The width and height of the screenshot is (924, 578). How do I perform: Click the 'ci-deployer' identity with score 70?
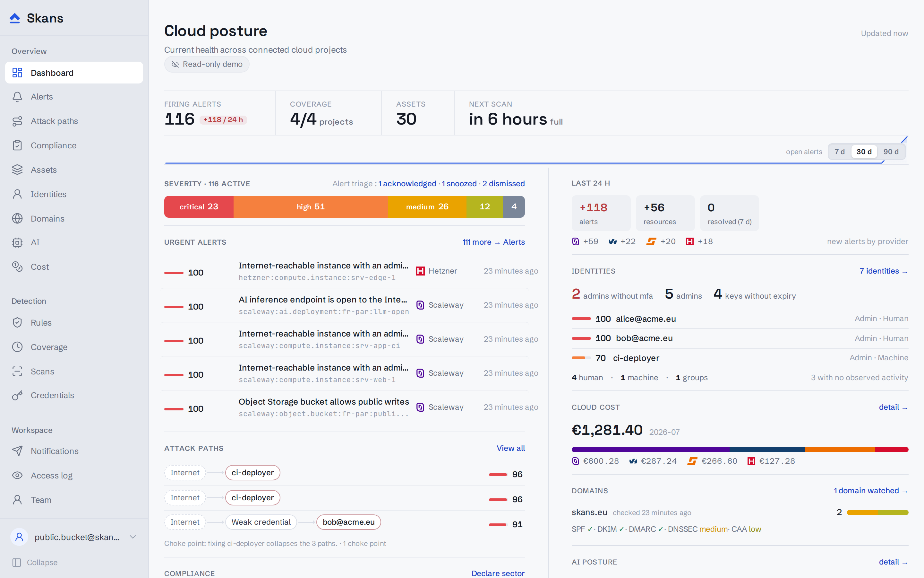click(740, 358)
